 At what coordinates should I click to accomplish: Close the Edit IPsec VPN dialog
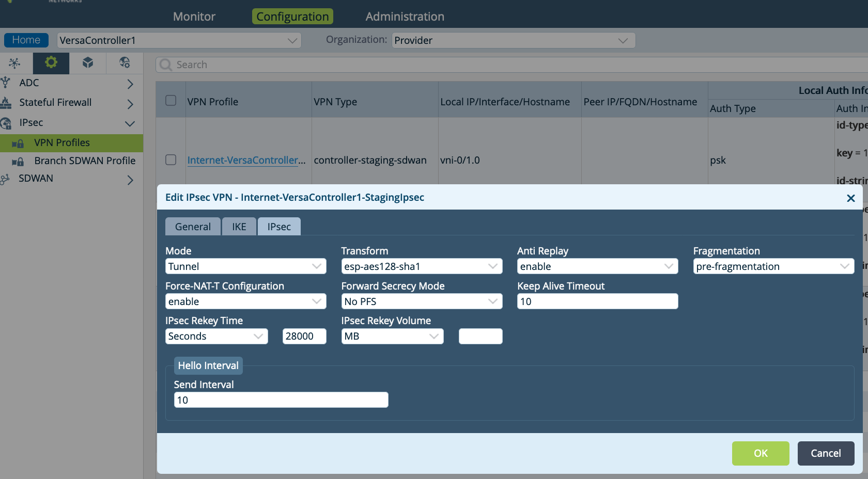(x=851, y=198)
